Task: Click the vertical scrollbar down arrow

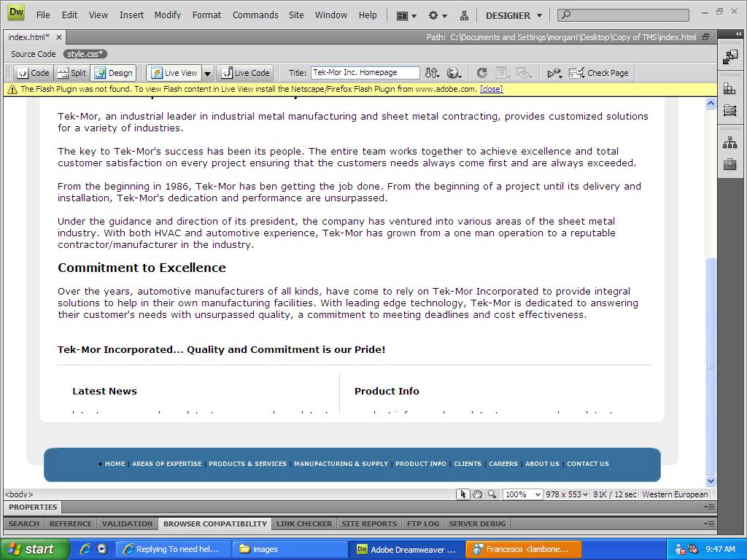Action: coord(711,481)
